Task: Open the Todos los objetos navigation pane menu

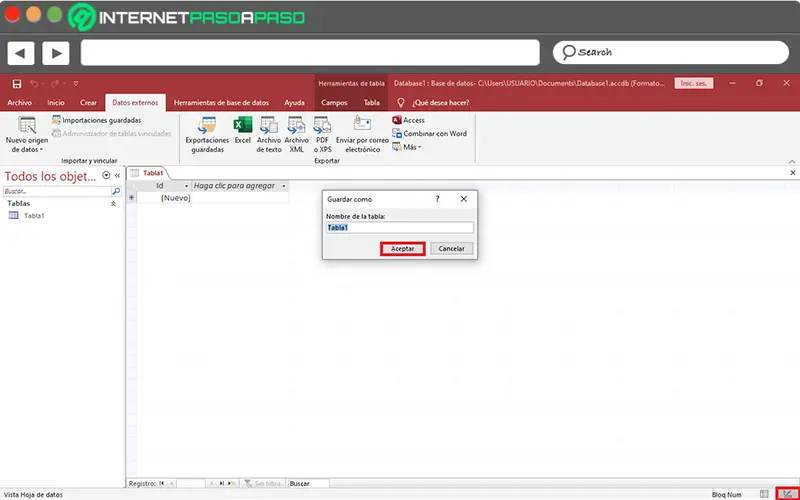Action: 106,176
